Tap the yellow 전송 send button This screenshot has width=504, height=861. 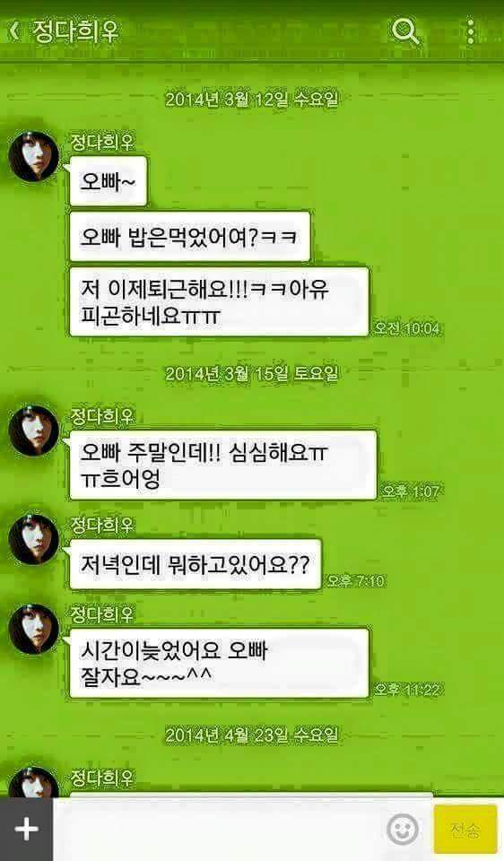point(465,829)
